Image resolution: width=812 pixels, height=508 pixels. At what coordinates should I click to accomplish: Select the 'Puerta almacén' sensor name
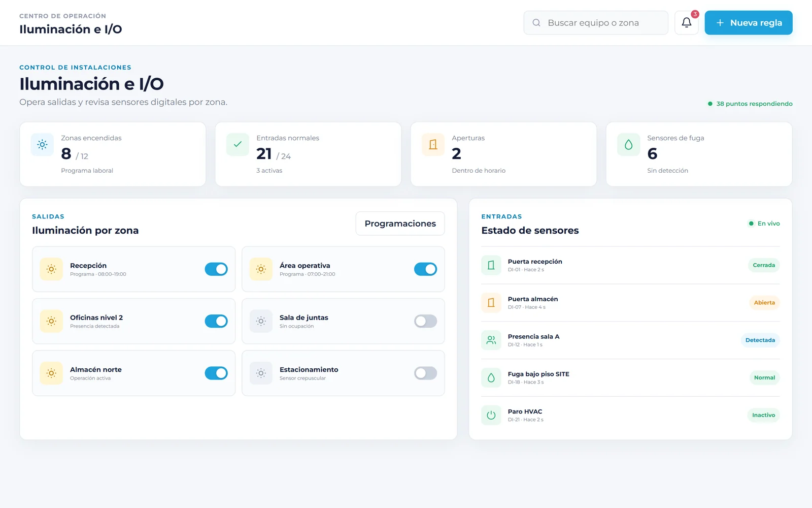click(x=533, y=299)
